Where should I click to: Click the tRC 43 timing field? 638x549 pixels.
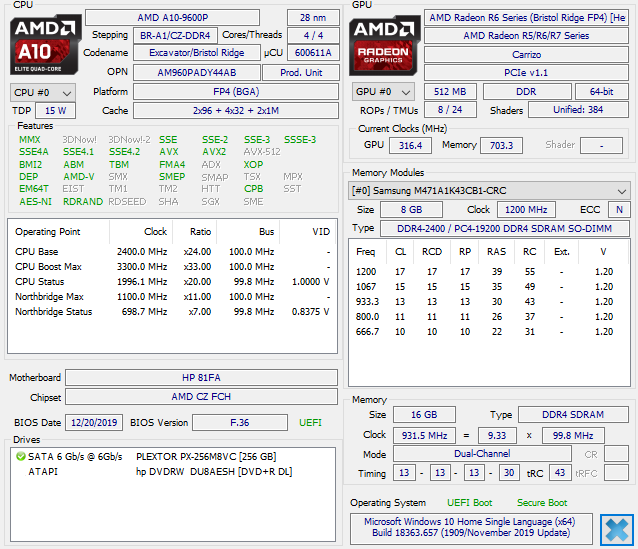point(560,472)
